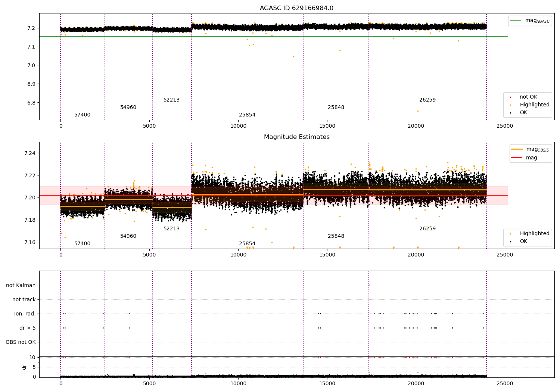The height and width of the screenshot is (392, 560).
Task: Click the 'dr > 5' axis label
Action: [x=28, y=328]
